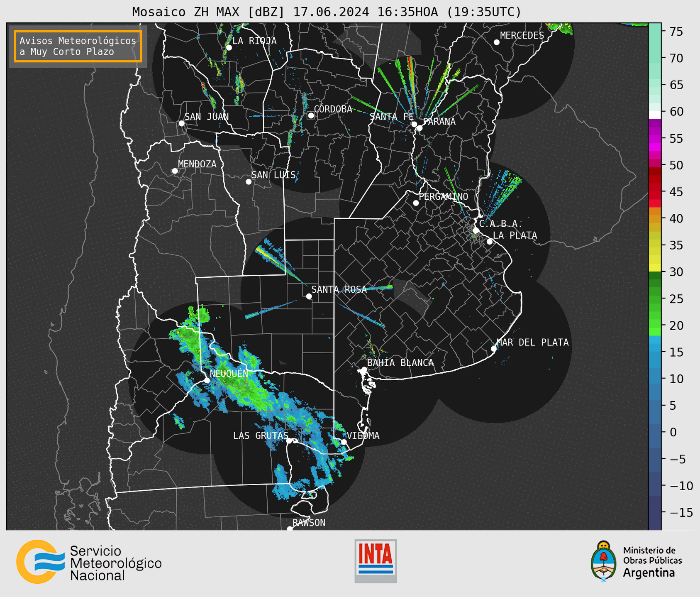Click the 45 dBZ red color band
The image size is (700, 597).
[655, 192]
